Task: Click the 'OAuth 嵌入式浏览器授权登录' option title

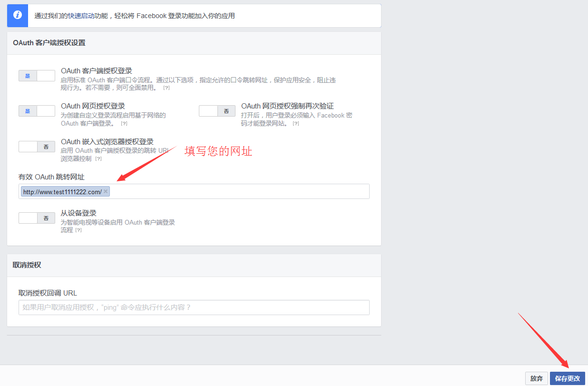Action: coord(107,142)
